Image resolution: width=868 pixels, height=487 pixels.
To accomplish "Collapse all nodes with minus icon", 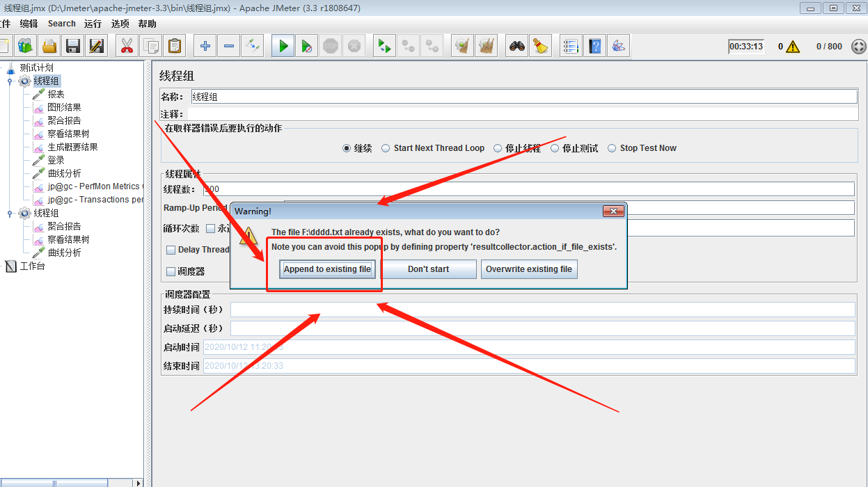I will 228,47.
